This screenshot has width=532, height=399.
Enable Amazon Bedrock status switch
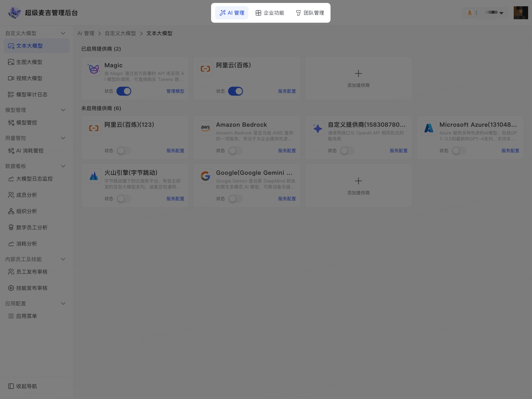coord(235,151)
